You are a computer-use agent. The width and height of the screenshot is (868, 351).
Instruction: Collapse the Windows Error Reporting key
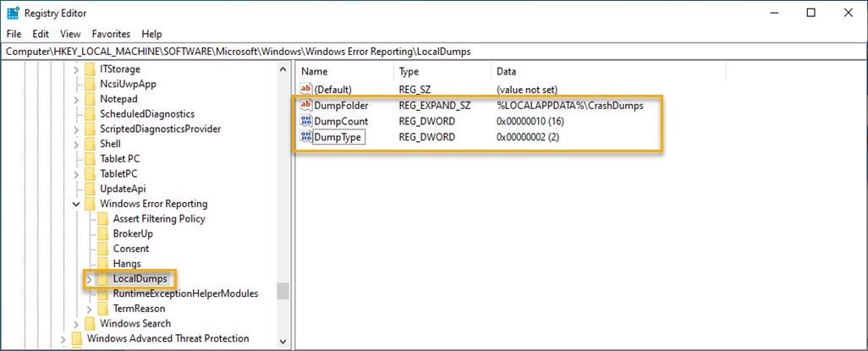pyautogui.click(x=76, y=204)
